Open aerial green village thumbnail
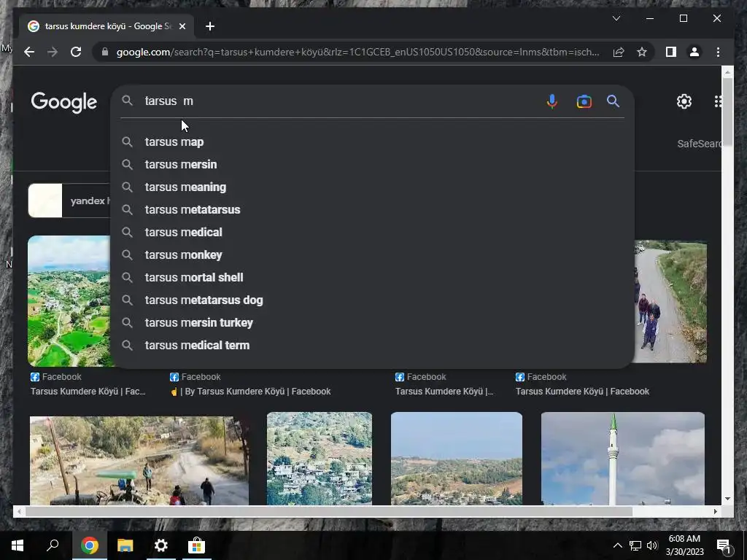 69,301
